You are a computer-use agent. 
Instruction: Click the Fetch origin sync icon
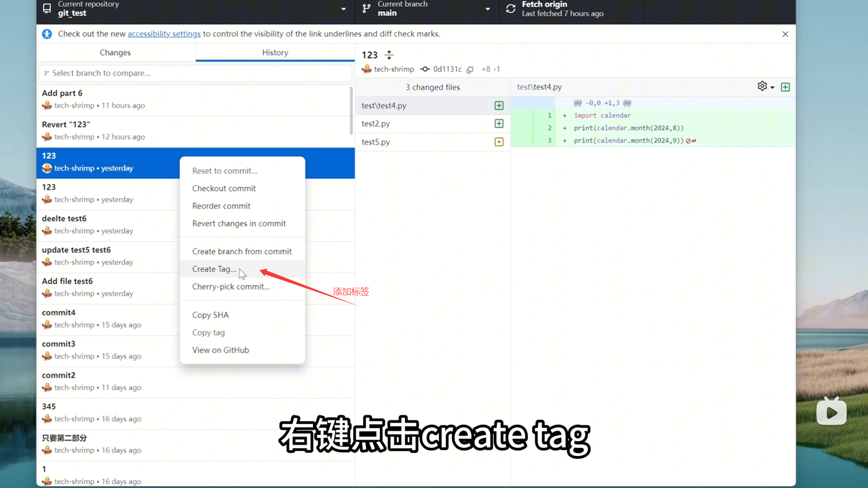point(511,9)
